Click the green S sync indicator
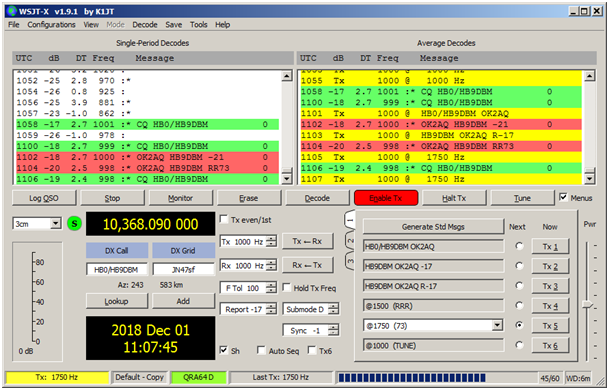The height and width of the screenshot is (390, 609). click(74, 224)
